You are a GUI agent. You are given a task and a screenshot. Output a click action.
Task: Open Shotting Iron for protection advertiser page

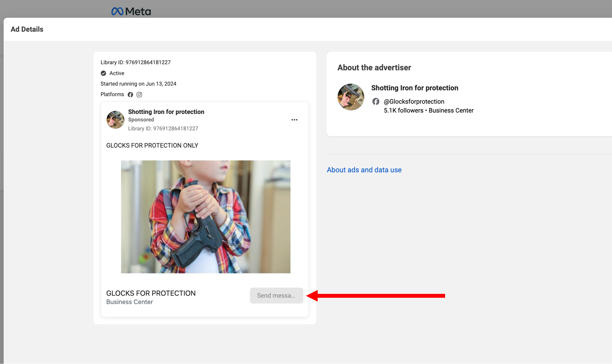click(414, 88)
